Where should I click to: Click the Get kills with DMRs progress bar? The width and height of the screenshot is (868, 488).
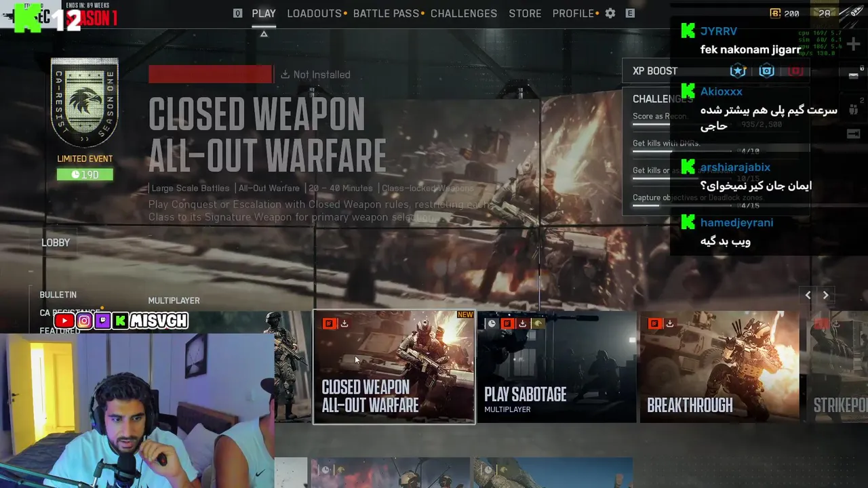click(682, 151)
